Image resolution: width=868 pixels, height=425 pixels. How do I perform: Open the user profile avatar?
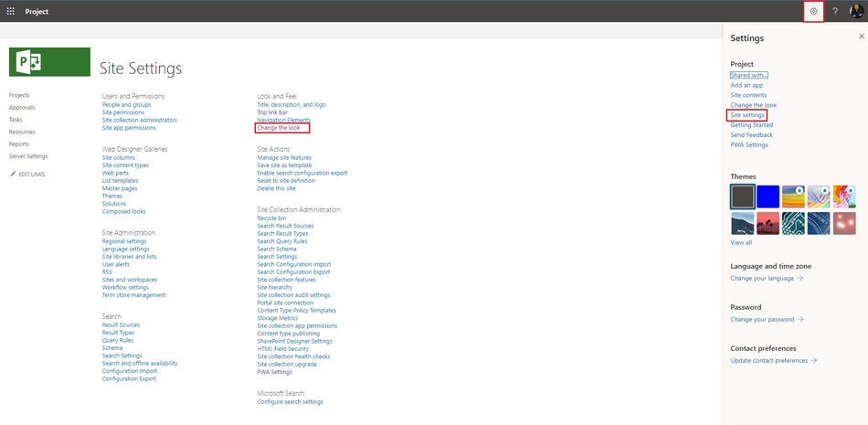857,11
